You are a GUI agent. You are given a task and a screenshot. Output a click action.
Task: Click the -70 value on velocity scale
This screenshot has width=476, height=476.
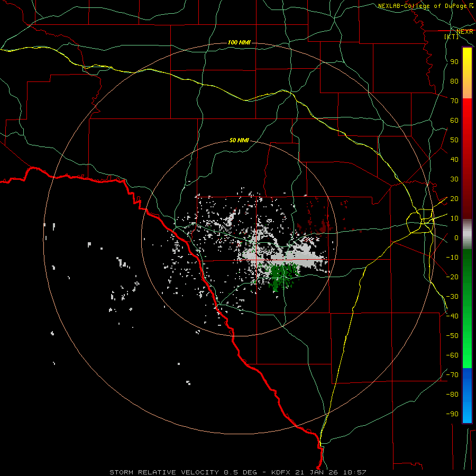point(452,375)
